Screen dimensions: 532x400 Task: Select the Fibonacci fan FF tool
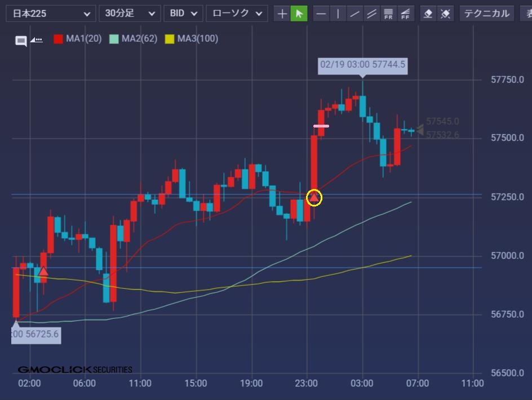[405, 14]
